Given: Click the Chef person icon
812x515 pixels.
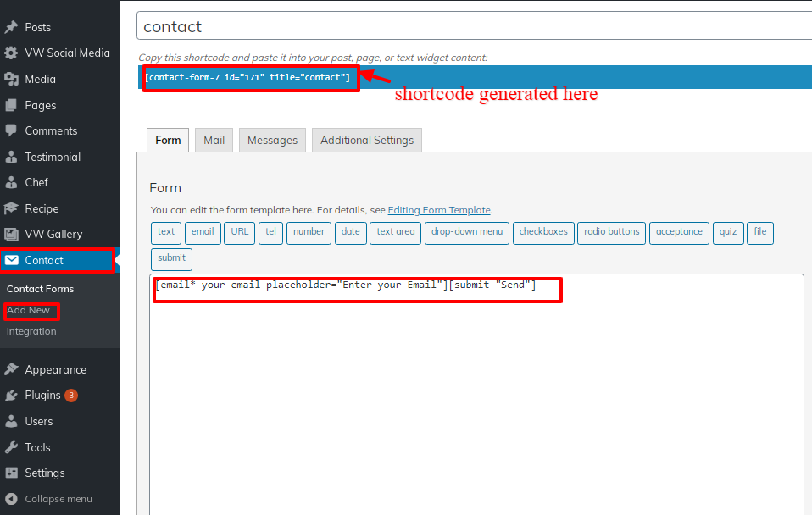Looking at the screenshot, I should click(11, 182).
